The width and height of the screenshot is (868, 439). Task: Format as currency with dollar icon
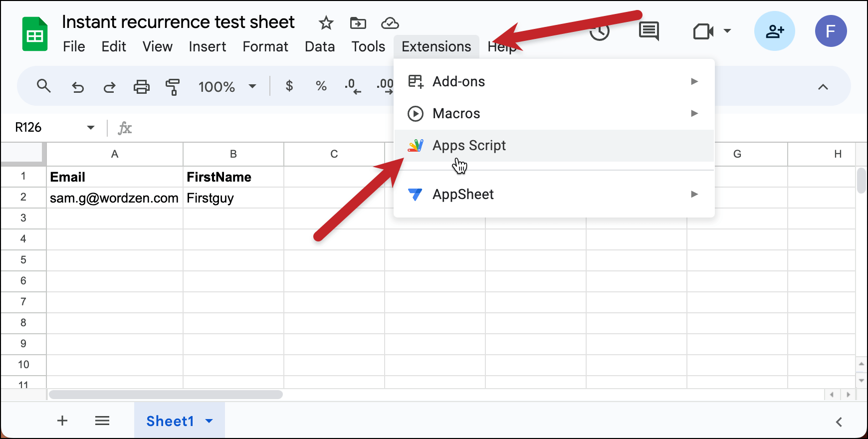(x=289, y=86)
